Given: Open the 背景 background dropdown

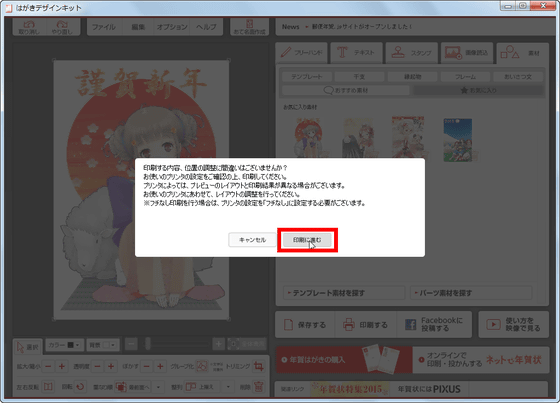Looking at the screenshot, I should point(102,345).
